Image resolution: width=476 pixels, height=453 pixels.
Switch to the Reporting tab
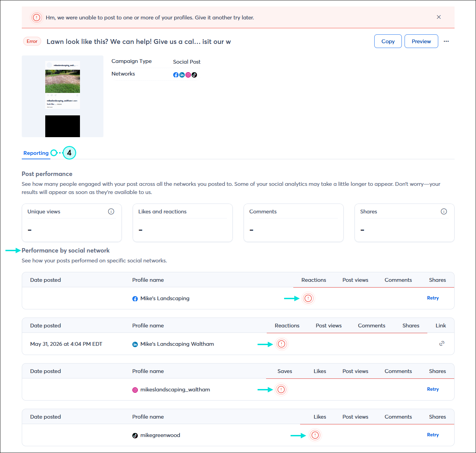pyautogui.click(x=36, y=153)
